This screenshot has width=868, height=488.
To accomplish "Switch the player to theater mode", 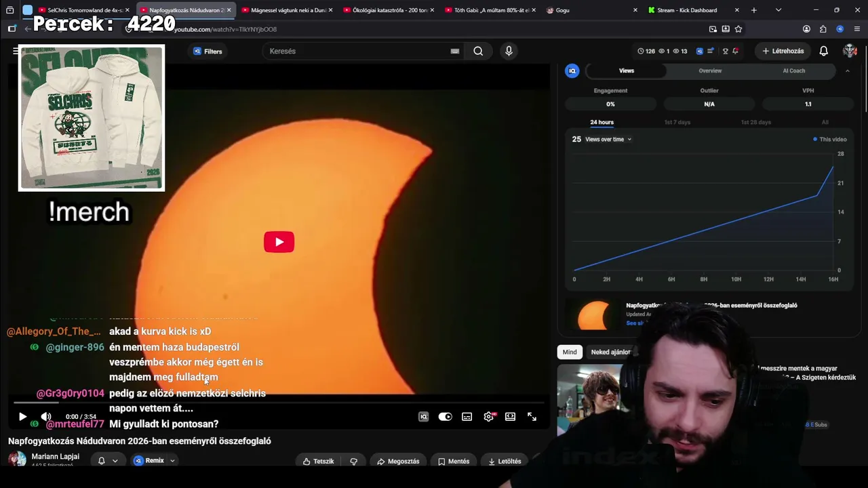I will (x=510, y=417).
